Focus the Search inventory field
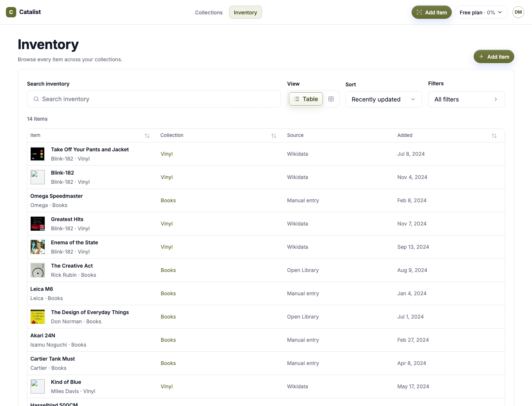 pyautogui.click(x=154, y=99)
